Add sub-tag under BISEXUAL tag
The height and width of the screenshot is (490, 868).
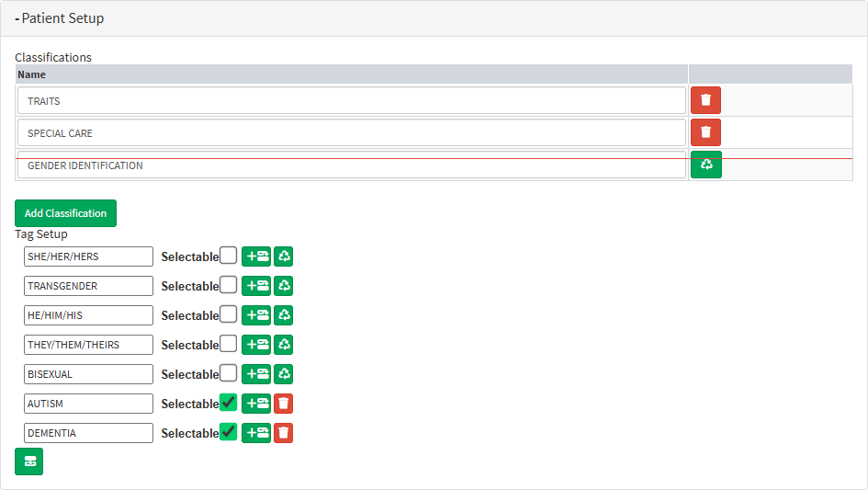256,374
